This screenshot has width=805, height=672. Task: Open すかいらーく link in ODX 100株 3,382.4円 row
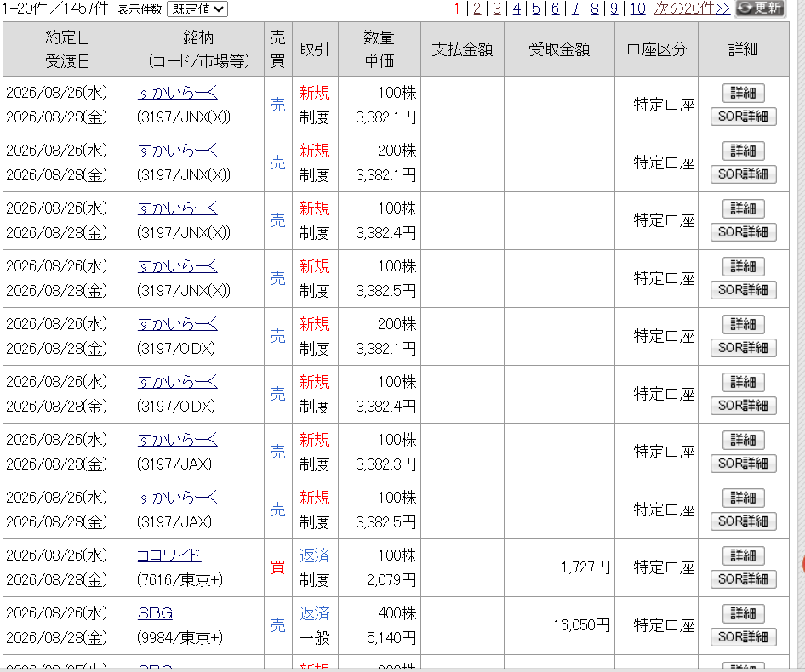click(178, 381)
